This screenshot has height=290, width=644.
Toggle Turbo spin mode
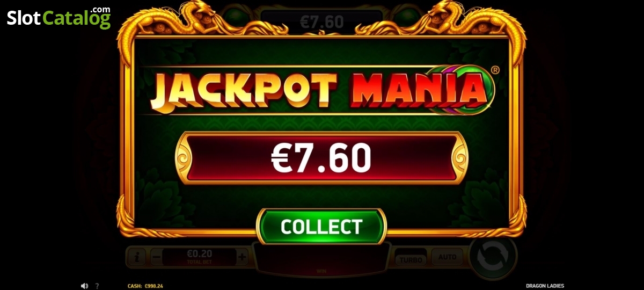pos(411,260)
